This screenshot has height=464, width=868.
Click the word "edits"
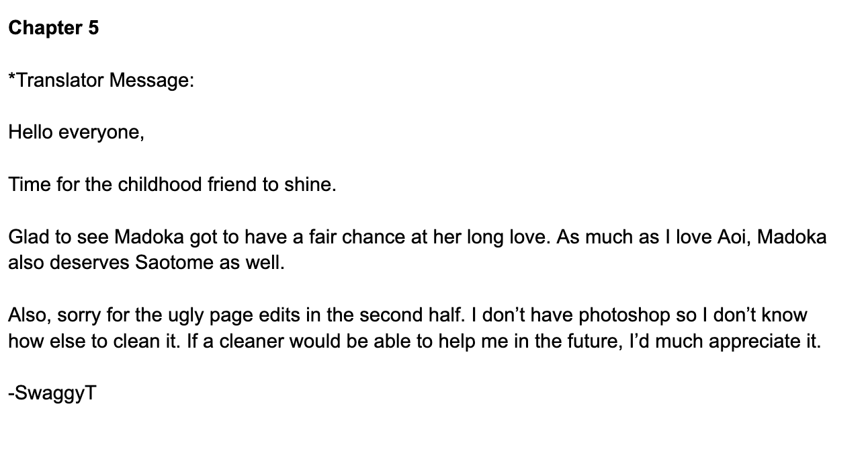[x=263, y=315]
